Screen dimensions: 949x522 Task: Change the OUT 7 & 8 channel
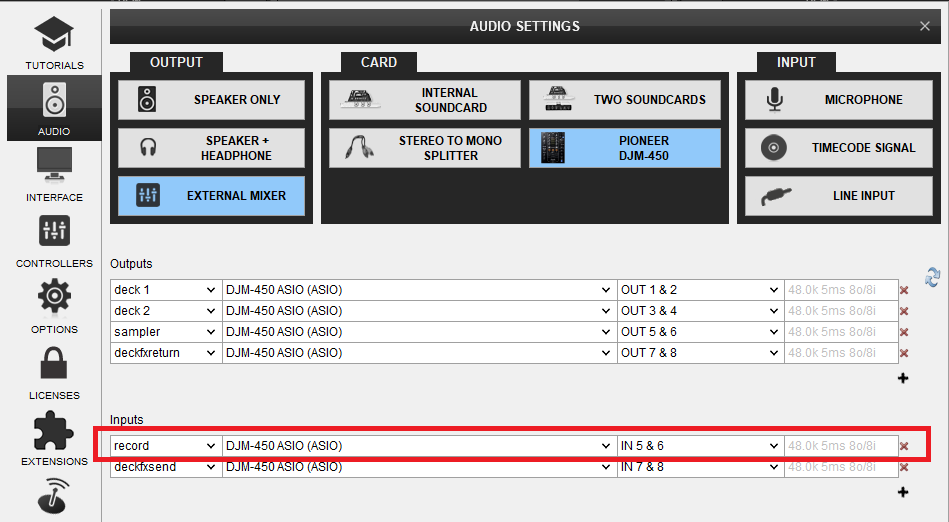[x=700, y=353]
